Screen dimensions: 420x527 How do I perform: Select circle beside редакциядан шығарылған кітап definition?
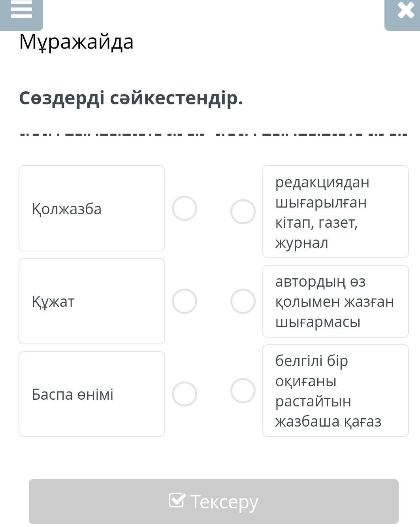[x=243, y=212]
